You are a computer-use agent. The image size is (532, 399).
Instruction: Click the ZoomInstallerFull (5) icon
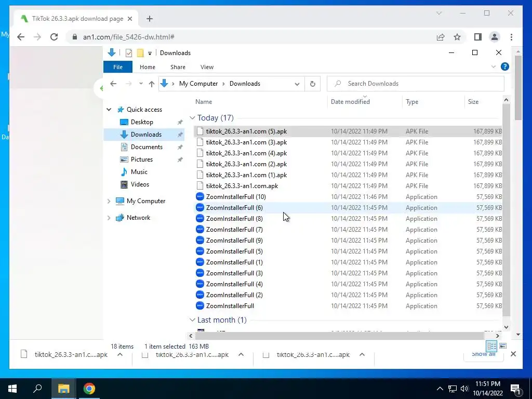click(x=200, y=251)
